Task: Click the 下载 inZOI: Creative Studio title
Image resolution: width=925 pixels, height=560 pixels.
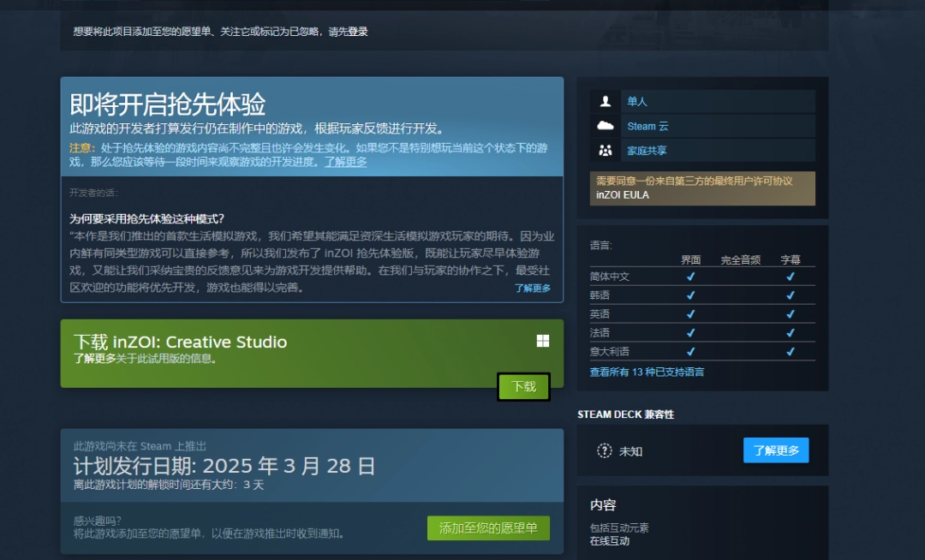Action: 180,342
